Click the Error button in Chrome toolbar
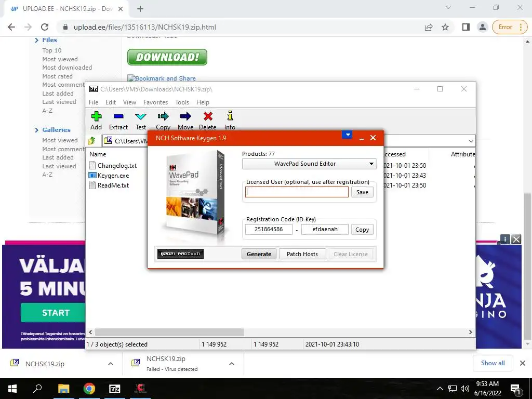Image resolution: width=532 pixels, height=399 pixels. click(510, 27)
